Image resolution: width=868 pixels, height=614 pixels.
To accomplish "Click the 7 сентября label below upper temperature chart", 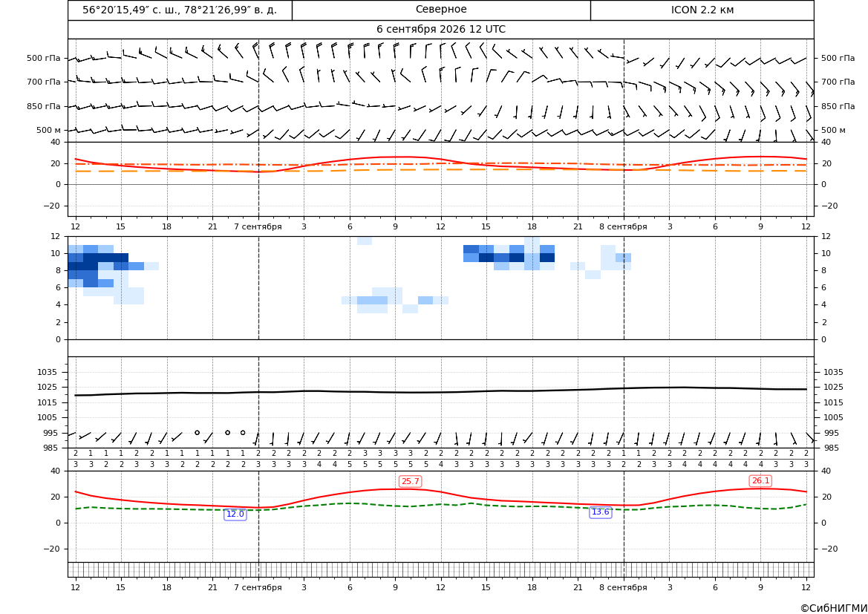I will (x=258, y=226).
